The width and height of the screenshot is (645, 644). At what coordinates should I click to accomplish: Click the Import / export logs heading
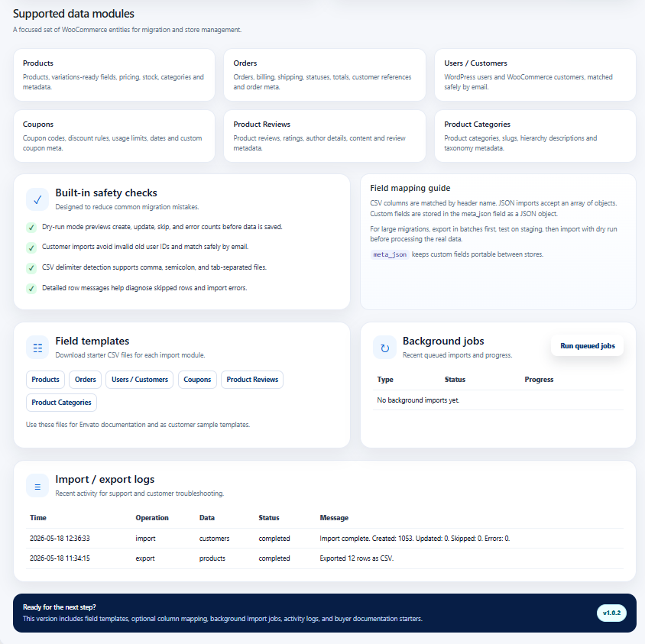(x=105, y=480)
